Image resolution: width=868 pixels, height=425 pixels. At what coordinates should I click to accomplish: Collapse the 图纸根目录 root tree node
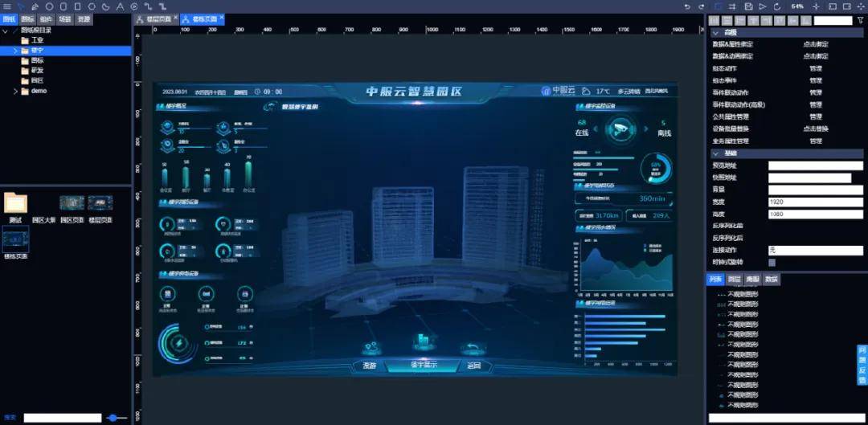(6, 31)
